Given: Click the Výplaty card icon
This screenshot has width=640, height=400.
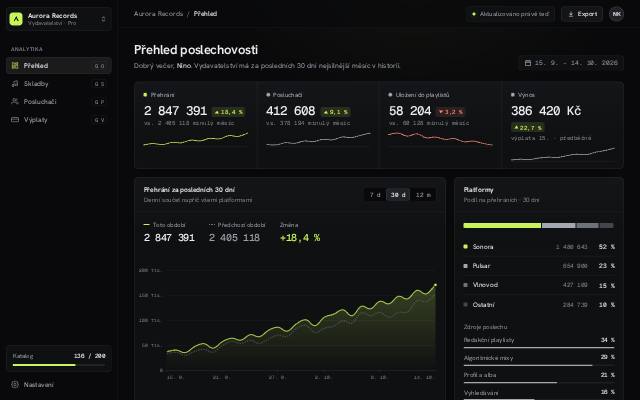Looking at the screenshot, I should [x=15, y=120].
